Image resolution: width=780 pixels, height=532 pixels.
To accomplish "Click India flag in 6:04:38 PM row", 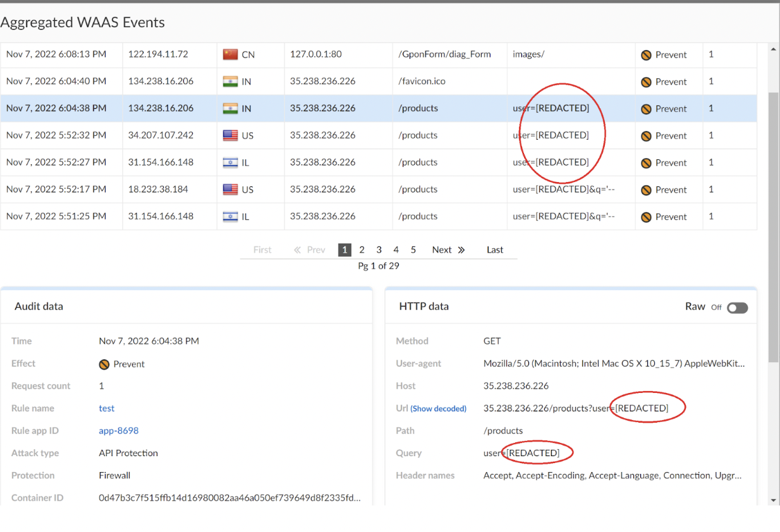I will [230, 109].
